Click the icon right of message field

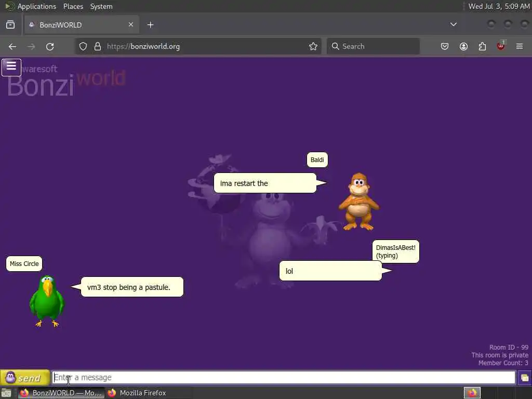tap(524, 378)
